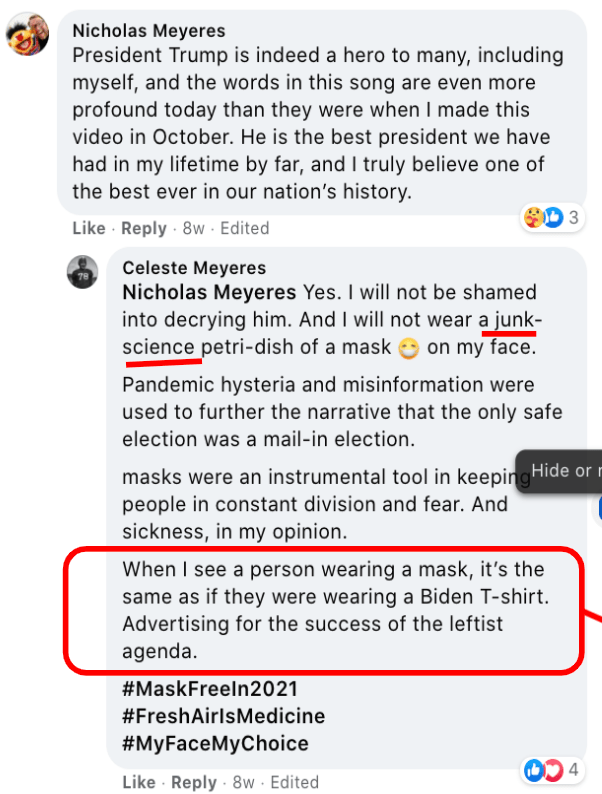This screenshot has height=794, width=602.
Task: Open hashtag #FreshAirIsMedicine
Action: point(223,717)
